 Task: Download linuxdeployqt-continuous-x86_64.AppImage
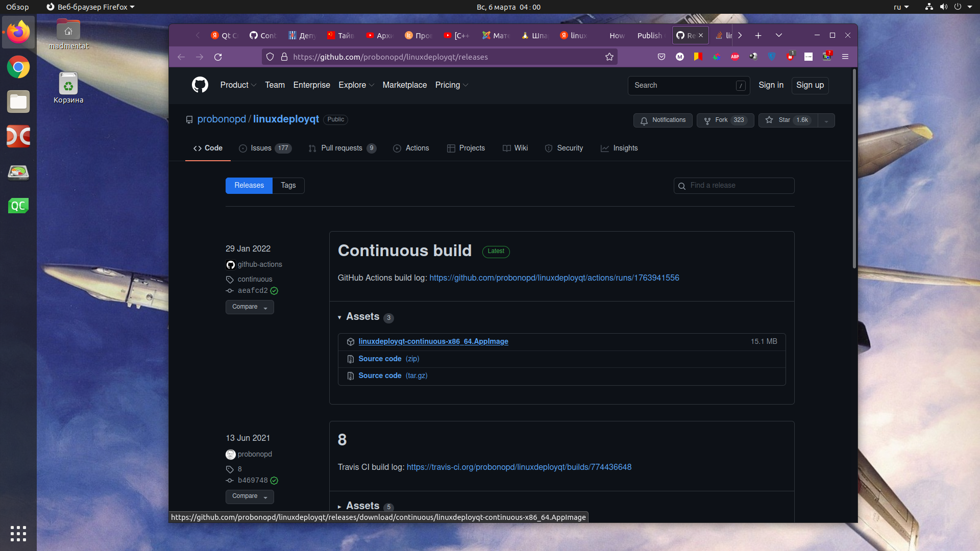[433, 341]
